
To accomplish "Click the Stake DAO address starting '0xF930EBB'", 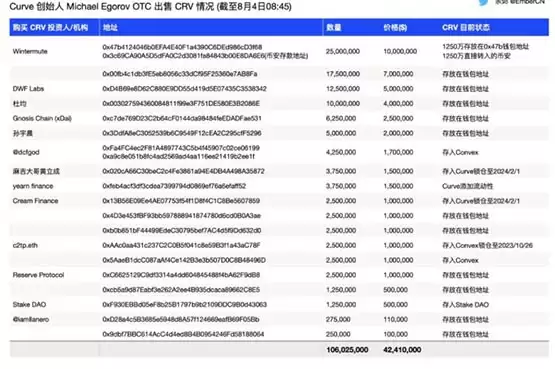I will point(185,305).
